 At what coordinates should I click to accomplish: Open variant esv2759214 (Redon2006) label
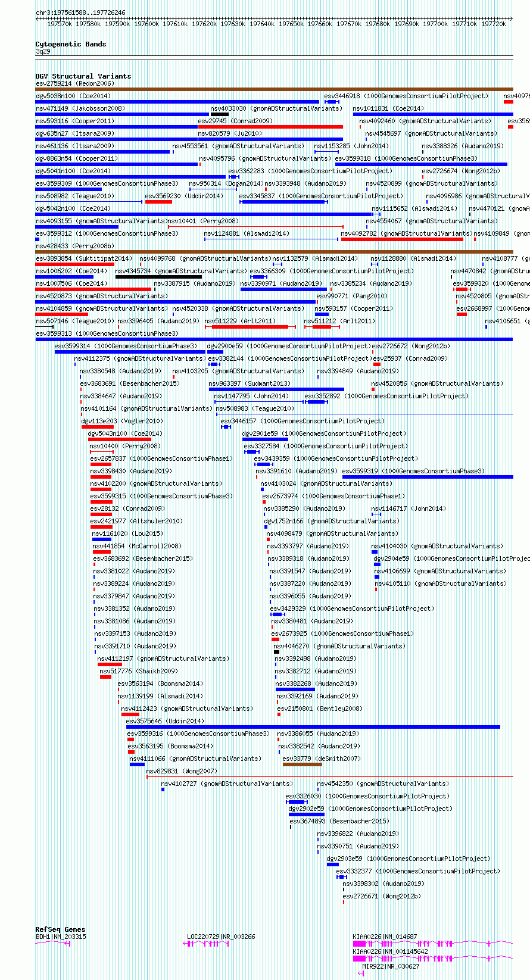[x=76, y=83]
